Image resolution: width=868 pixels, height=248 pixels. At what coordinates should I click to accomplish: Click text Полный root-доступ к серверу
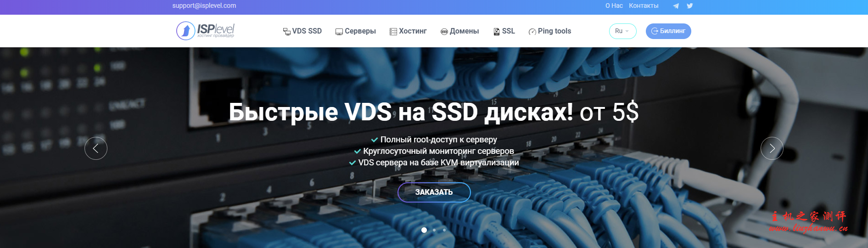coord(438,140)
